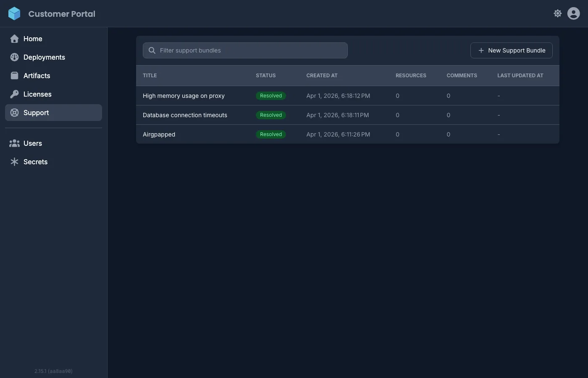The image size is (588, 378).
Task: Click the user avatar icon
Action: [573, 13]
